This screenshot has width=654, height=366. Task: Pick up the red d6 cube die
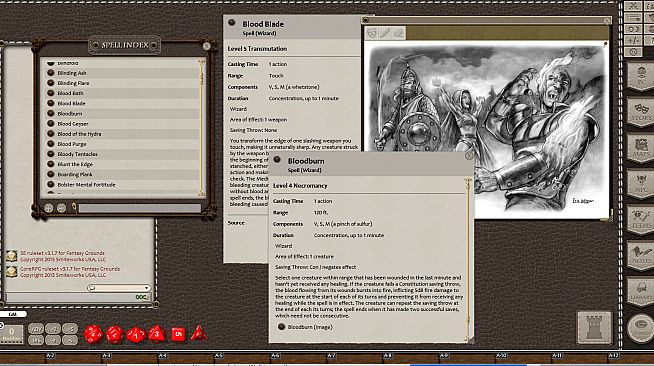pyautogui.click(x=178, y=334)
